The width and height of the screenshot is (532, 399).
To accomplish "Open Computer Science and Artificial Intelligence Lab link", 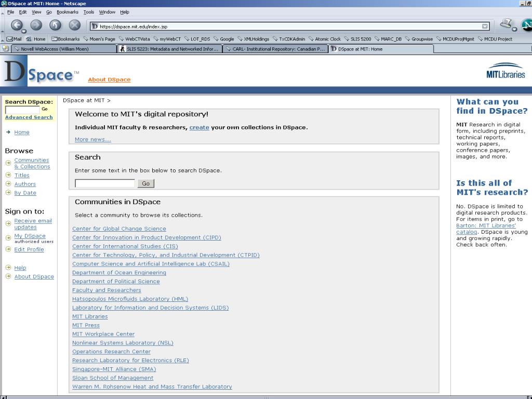I will 151,264.
